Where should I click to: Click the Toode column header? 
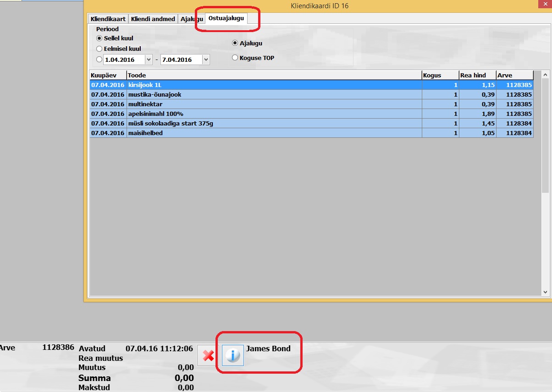274,75
